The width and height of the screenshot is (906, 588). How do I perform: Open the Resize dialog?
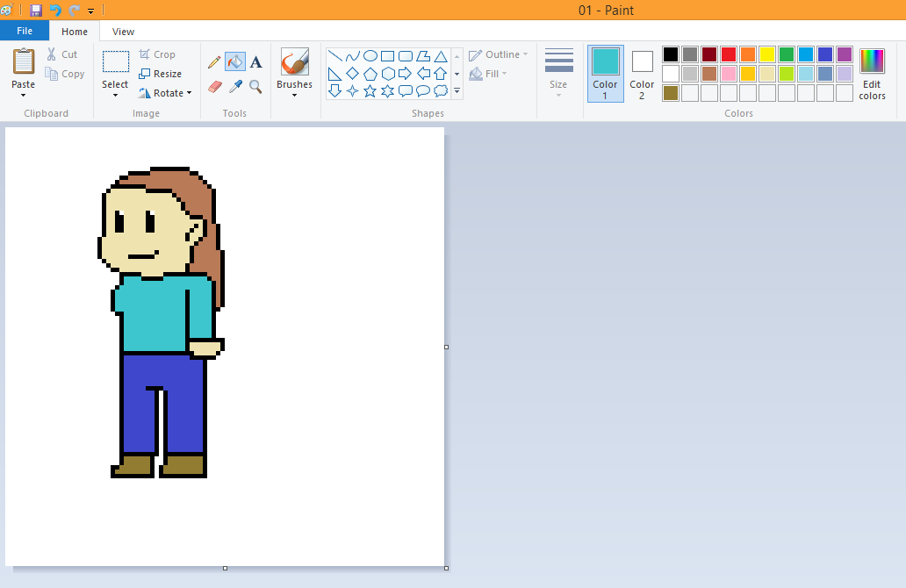[x=162, y=73]
